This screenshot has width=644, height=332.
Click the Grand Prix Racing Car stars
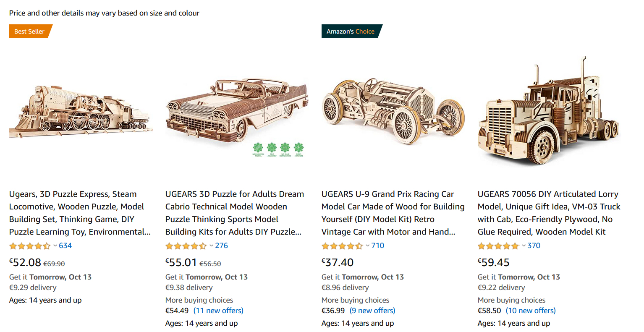(342, 246)
